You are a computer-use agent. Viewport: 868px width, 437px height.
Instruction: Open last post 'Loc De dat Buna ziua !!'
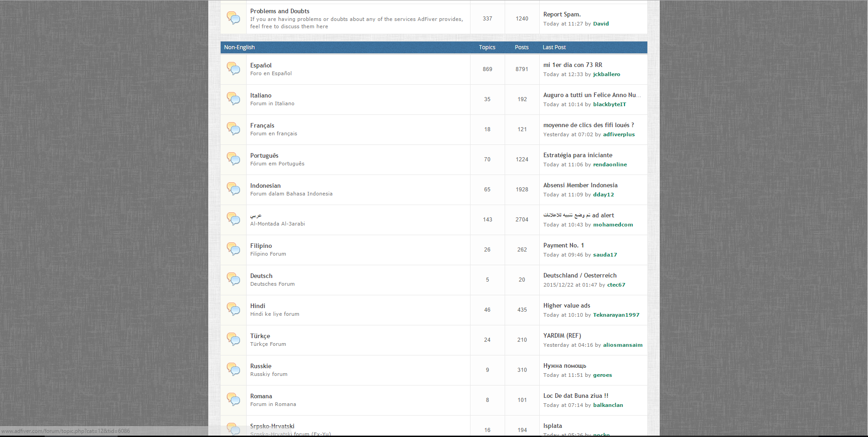(x=576, y=396)
